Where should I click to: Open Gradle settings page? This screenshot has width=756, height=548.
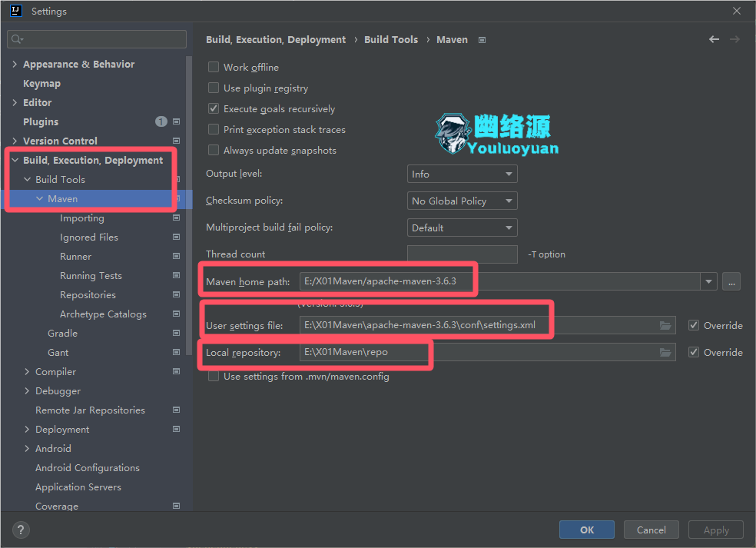(x=62, y=334)
